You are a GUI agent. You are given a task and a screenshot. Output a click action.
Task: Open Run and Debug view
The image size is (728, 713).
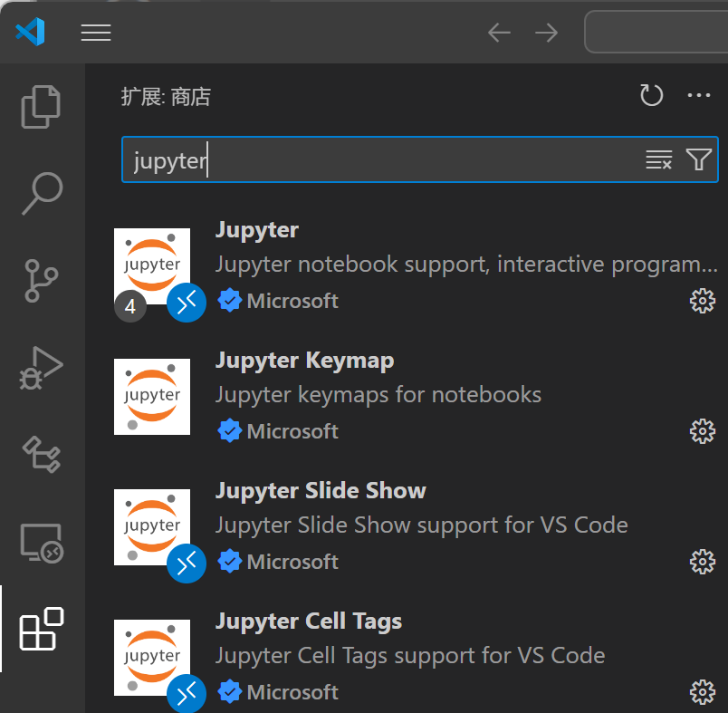pos(42,367)
